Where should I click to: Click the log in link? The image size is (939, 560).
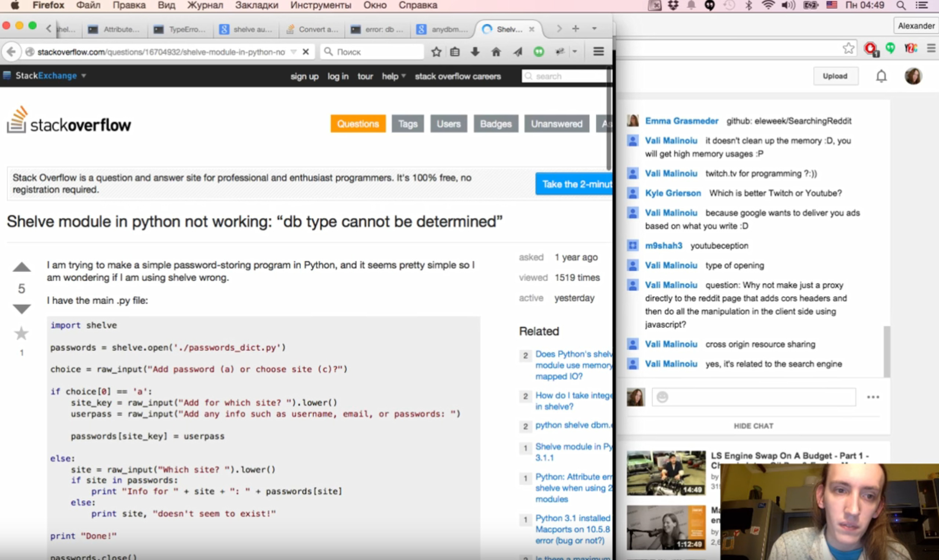[338, 76]
